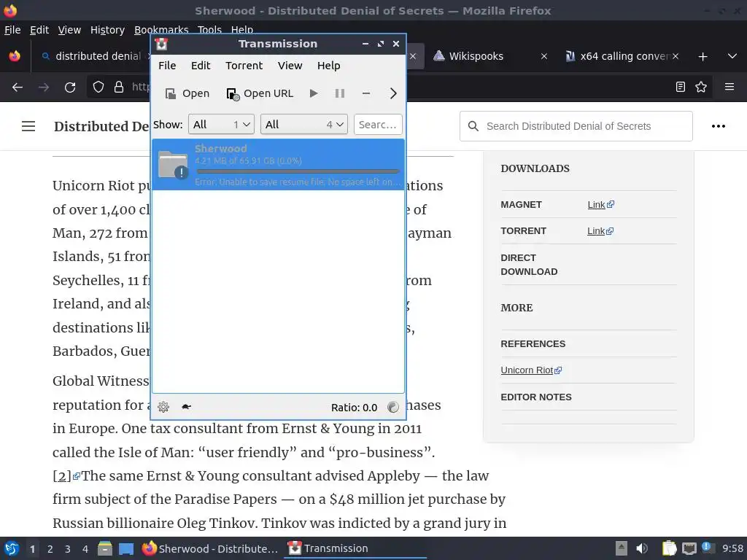Click the clipboard tray icon
Screen dimensions: 747x560
(670, 548)
